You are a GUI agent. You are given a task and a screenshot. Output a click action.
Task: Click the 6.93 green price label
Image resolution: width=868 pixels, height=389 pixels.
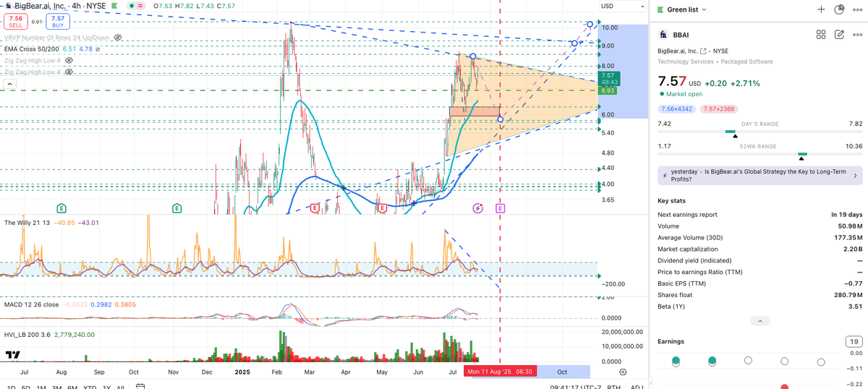(608, 90)
